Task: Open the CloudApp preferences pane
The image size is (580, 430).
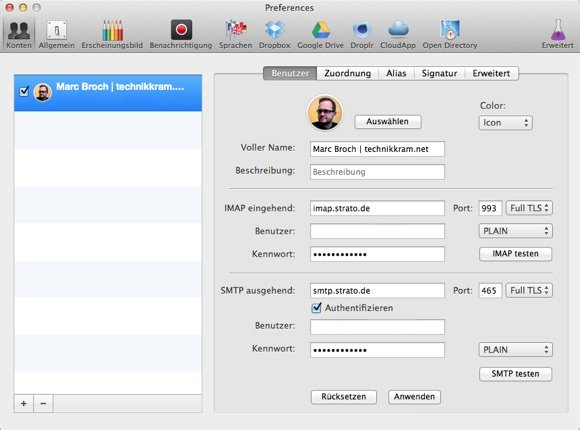Action: (398, 35)
